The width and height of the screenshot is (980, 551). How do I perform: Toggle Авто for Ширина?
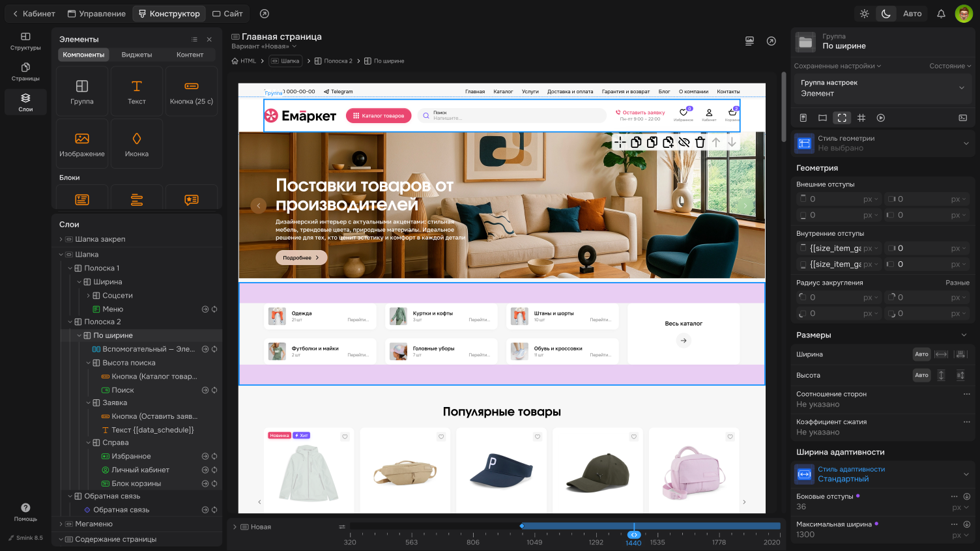coord(921,354)
